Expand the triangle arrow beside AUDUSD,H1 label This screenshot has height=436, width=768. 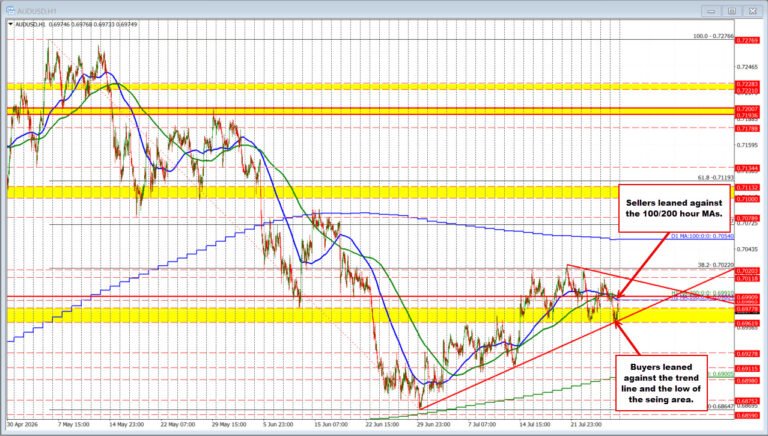tap(10, 24)
